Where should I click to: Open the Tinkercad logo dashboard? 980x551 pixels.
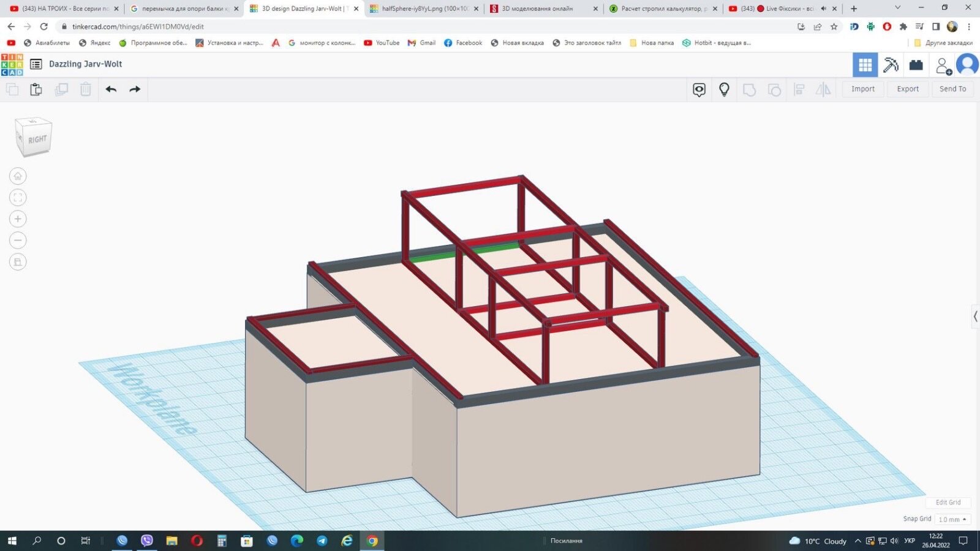pyautogui.click(x=12, y=64)
